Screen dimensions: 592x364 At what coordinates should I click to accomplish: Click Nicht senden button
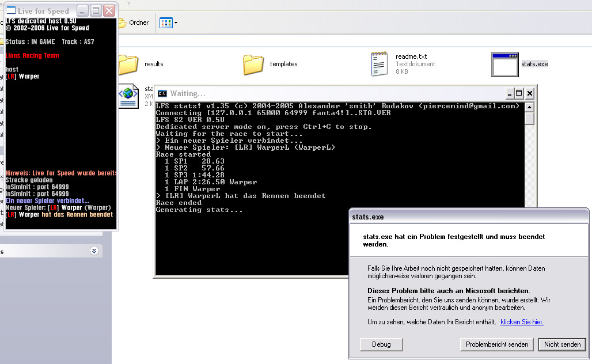(562, 344)
